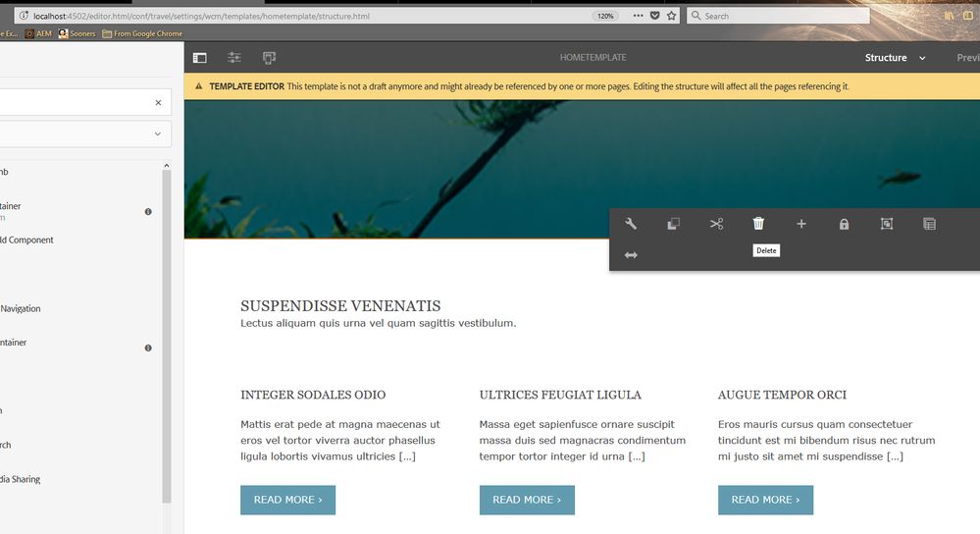
Task: Expand the component group filter dropdown
Action: point(83,133)
